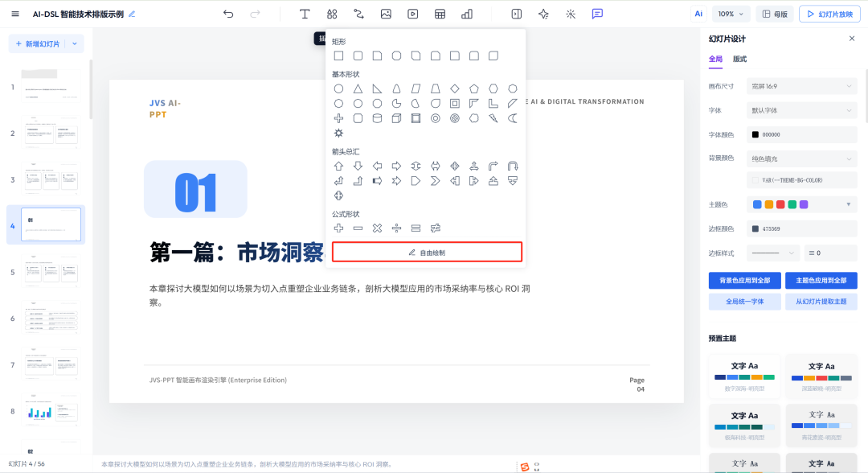
Task: Edit the presentation title with pencil icon
Action: (x=132, y=14)
